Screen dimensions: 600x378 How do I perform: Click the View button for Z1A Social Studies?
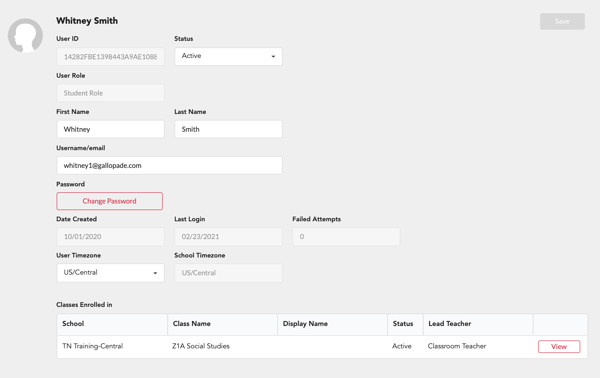pyautogui.click(x=559, y=346)
